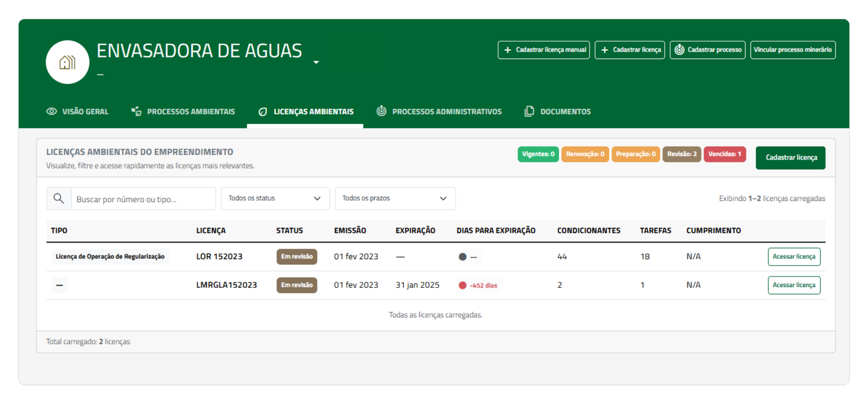Click the magnifying glass search icon
Viewport: 868px width, 406px height.
pos(59,198)
